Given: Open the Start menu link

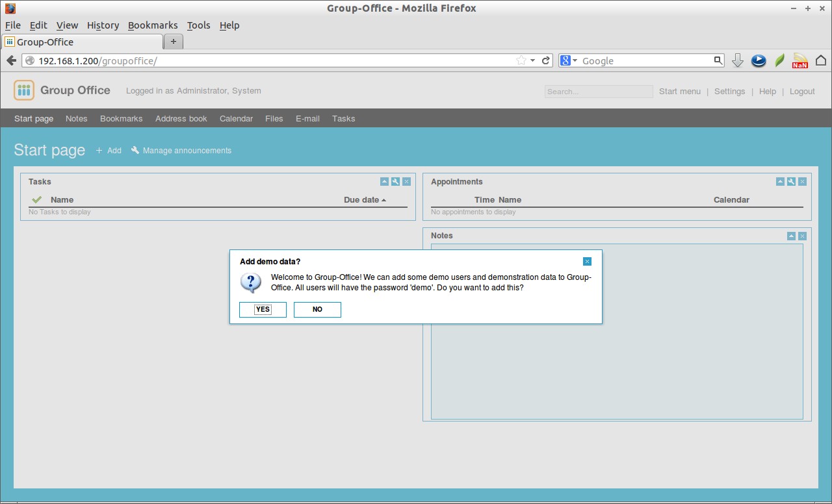Looking at the screenshot, I should [680, 92].
